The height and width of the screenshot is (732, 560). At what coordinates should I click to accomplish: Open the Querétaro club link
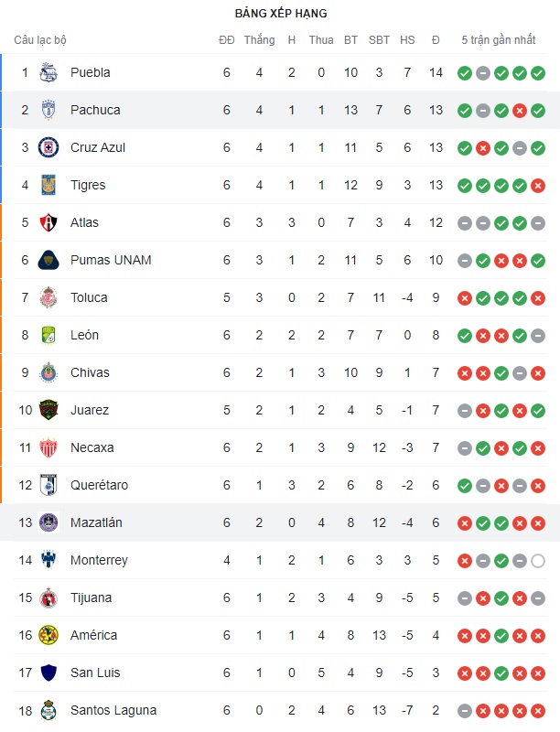[99, 485]
